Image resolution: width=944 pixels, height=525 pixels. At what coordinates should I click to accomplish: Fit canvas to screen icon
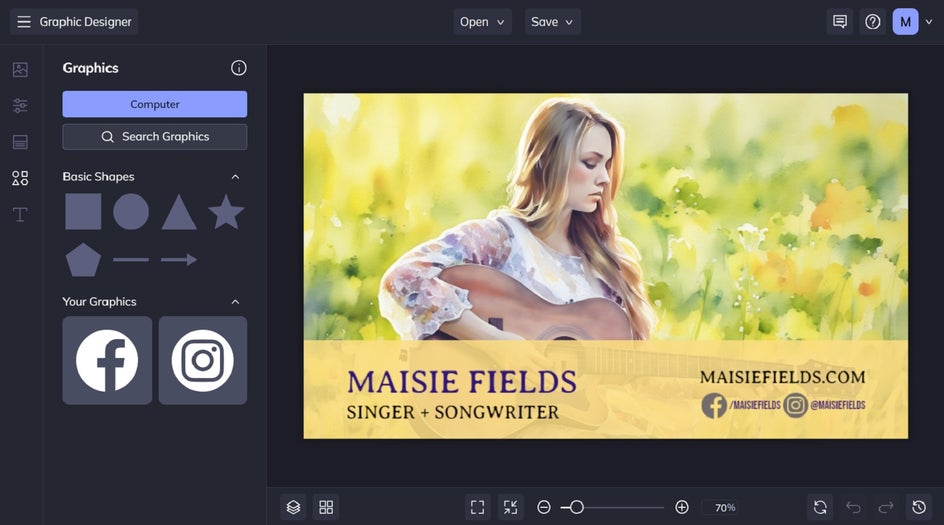pos(477,507)
